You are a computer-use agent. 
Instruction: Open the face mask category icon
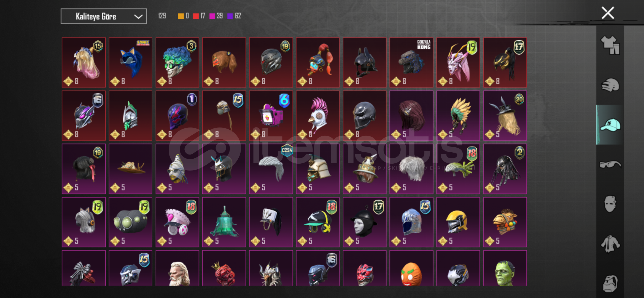click(610, 204)
